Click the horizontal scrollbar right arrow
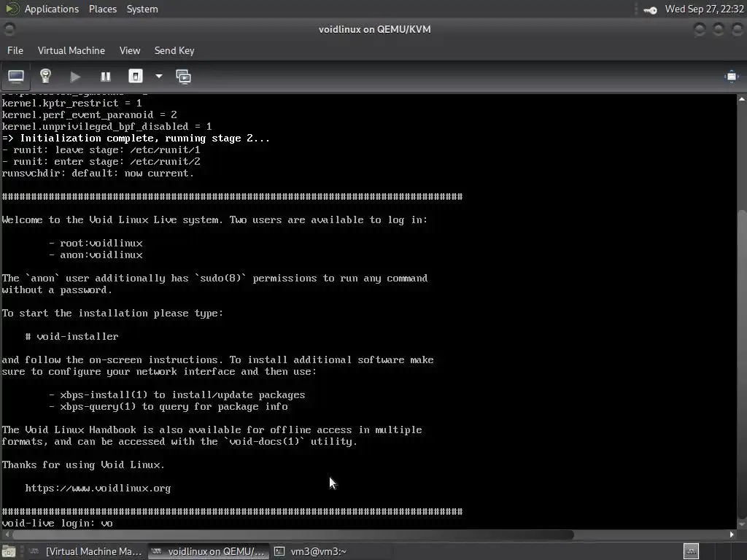The width and height of the screenshot is (747, 560). 732,534
